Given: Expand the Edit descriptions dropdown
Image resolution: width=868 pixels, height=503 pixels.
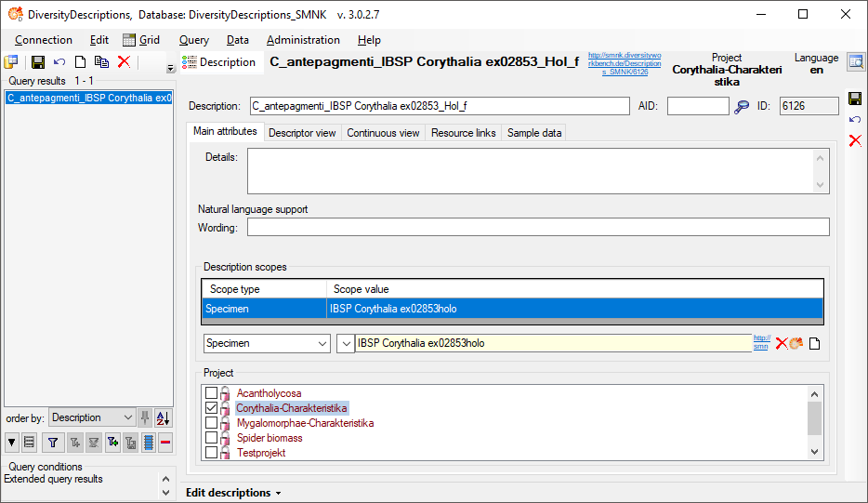Looking at the screenshot, I should [x=233, y=493].
